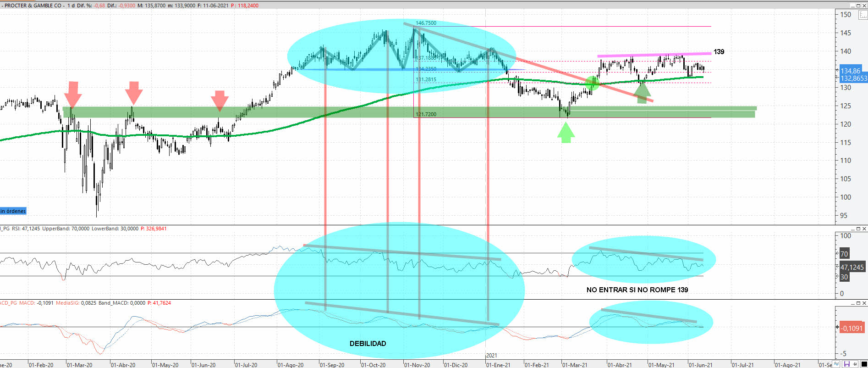The image size is (868, 368).
Task: Click the 134,86 current price tag
Action: pyautogui.click(x=851, y=71)
